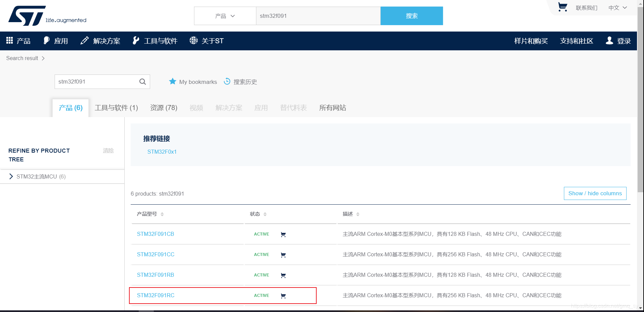Open the 产品 category dropdown beside search field
Screen dimensions: 644x312
(x=225, y=16)
